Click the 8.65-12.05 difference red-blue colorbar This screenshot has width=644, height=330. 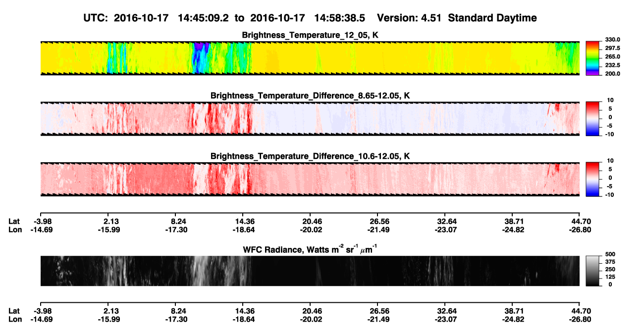[x=592, y=118]
